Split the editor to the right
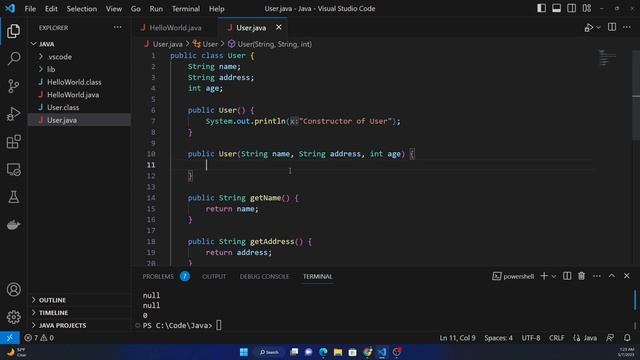This screenshot has height=360, width=640. coord(612,27)
